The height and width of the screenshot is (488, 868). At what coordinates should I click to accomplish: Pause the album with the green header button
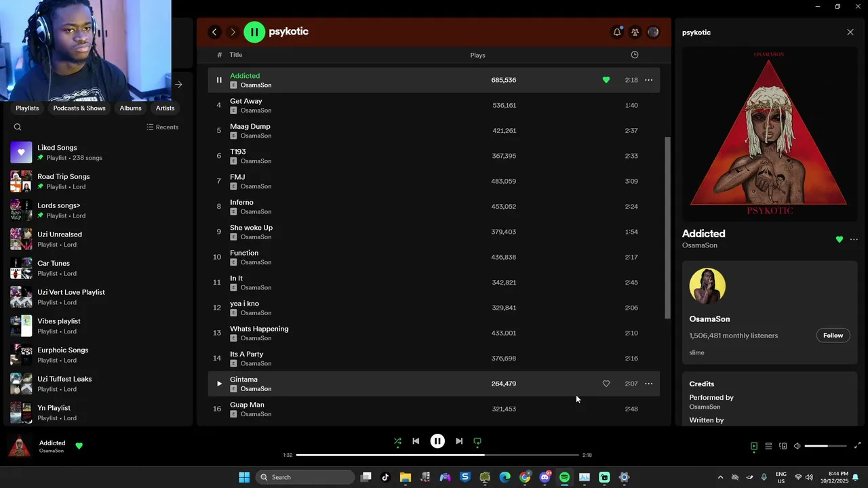pyautogui.click(x=254, y=32)
